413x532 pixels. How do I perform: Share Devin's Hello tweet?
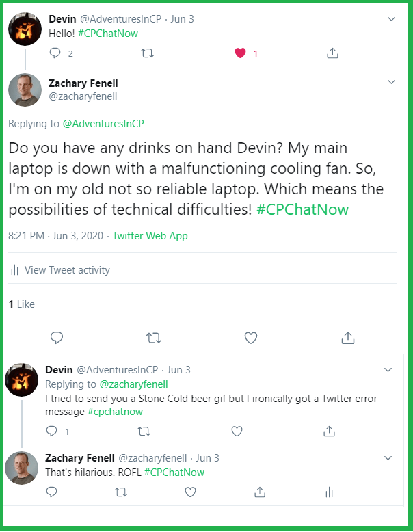click(332, 53)
